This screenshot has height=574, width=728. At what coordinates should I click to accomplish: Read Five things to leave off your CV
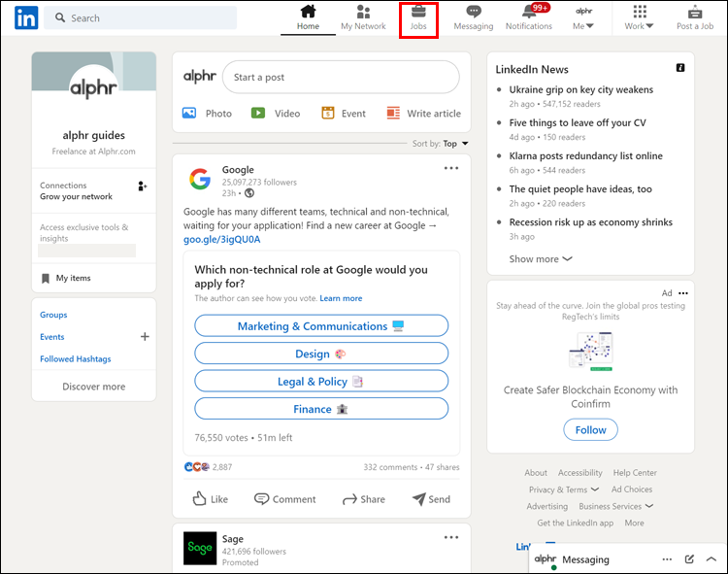coord(578,122)
